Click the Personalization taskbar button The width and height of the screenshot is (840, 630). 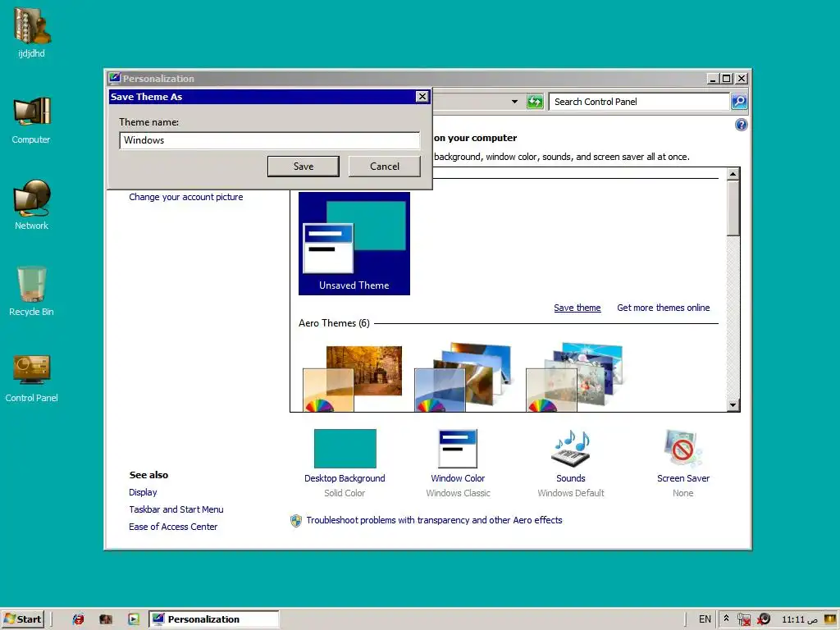coord(214,619)
